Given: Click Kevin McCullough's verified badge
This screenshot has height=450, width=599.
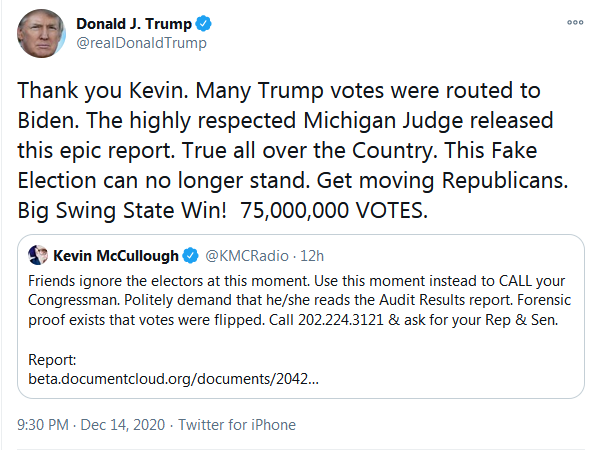Looking at the screenshot, I should coord(190,256).
